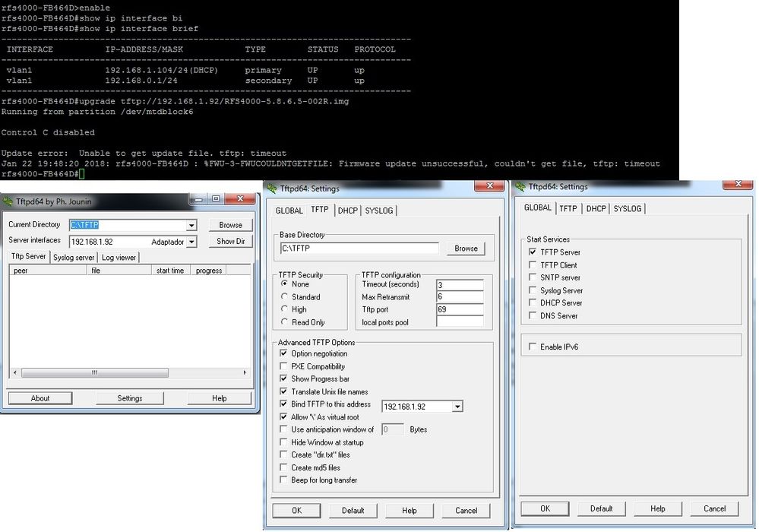
Task: Switch to the DHCP tab in TFTP settings
Action: [347, 211]
